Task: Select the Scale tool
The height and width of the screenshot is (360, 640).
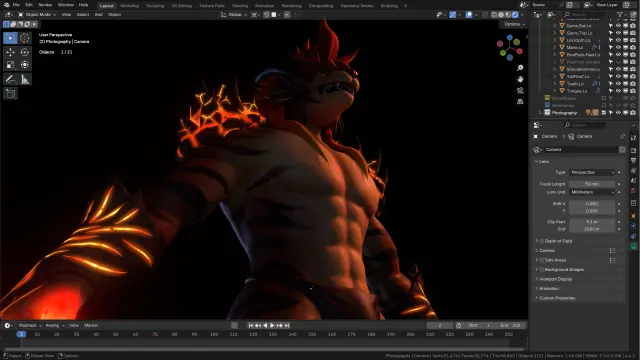Action: click(10, 64)
